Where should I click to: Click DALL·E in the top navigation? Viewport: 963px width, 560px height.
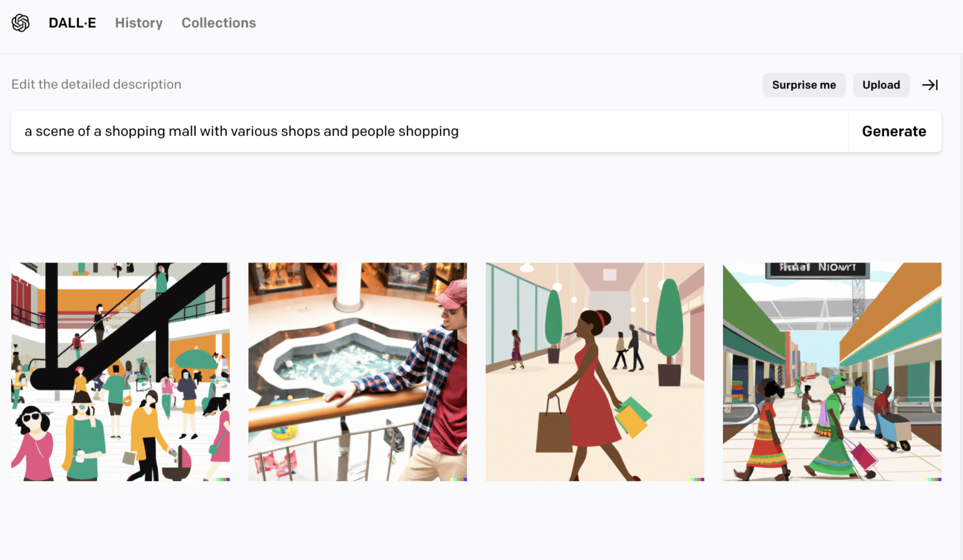[72, 23]
